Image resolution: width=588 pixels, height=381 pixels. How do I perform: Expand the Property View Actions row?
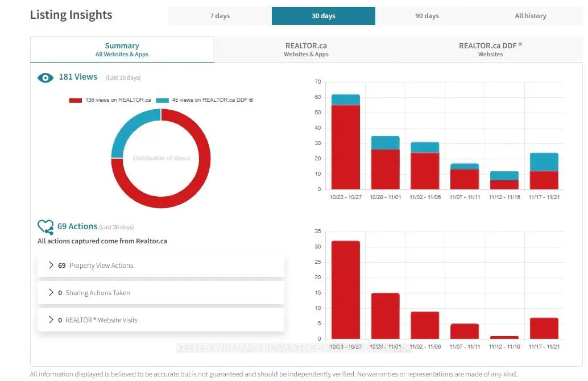coord(51,266)
